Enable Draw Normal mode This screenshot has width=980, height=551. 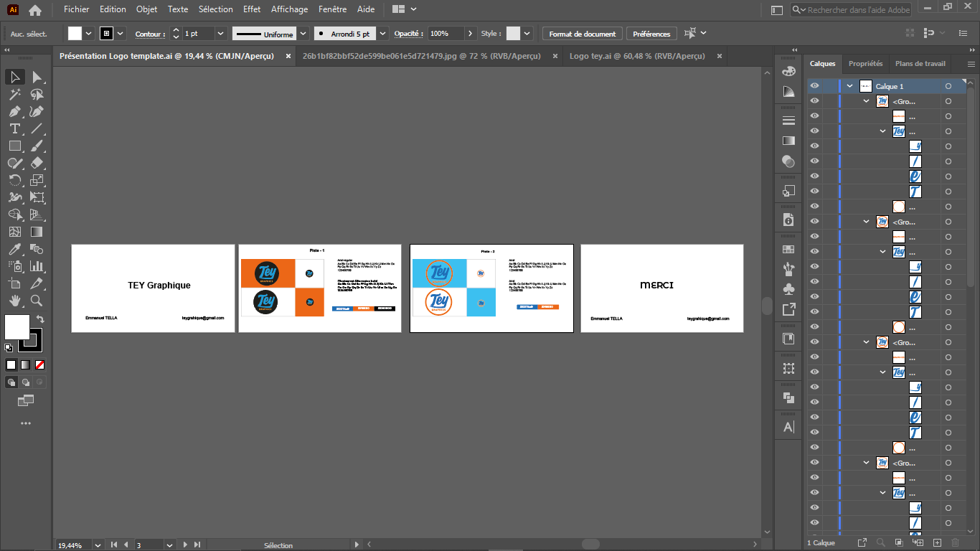(11, 382)
